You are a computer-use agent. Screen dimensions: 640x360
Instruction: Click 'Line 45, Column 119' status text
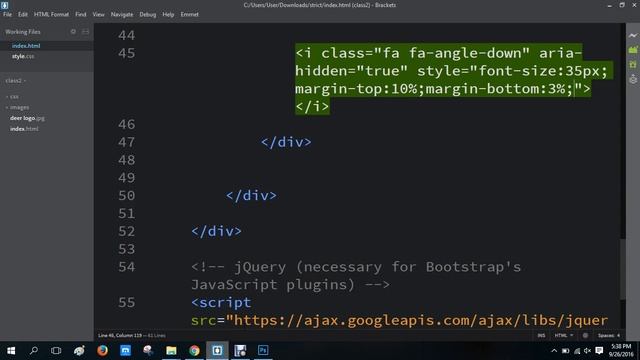[120, 336]
